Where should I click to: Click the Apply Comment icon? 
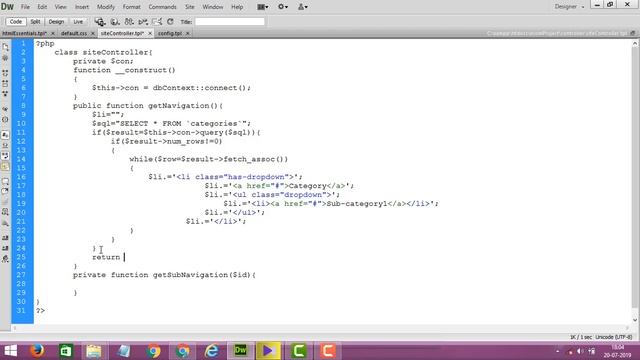point(5,181)
